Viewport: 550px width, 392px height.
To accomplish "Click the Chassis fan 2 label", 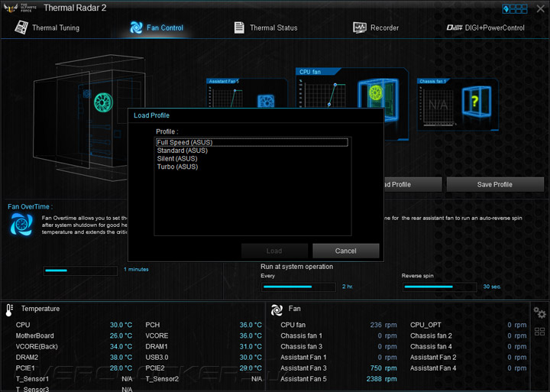I will click(x=431, y=336).
